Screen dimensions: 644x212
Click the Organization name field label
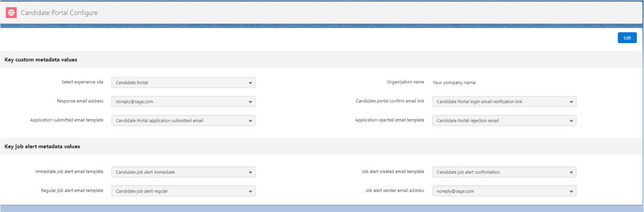coord(405,82)
